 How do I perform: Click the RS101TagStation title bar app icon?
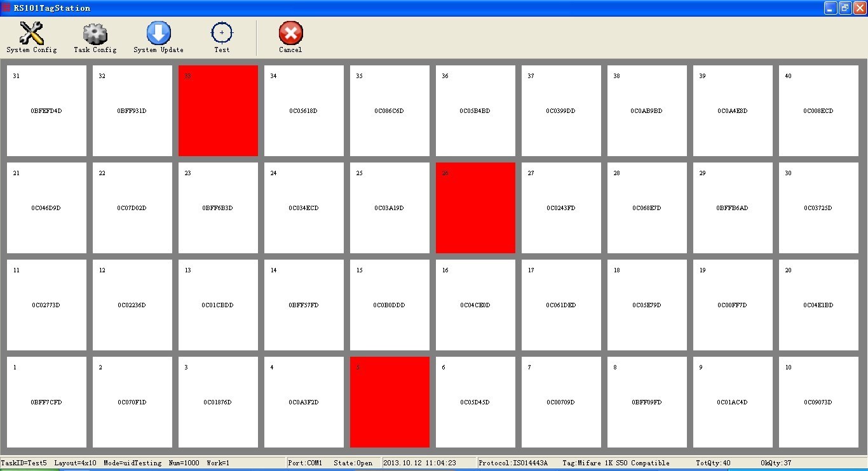click(6, 8)
